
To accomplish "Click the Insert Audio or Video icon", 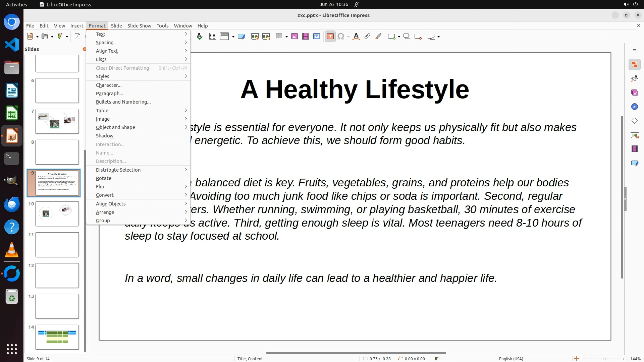I will click(306, 37).
